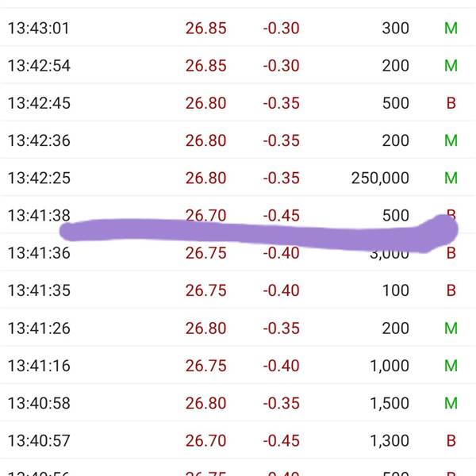Viewport: 476px width, 476px height.
Task: Tap the red B marker at 13:41:35
Action: pyautogui.click(x=451, y=290)
